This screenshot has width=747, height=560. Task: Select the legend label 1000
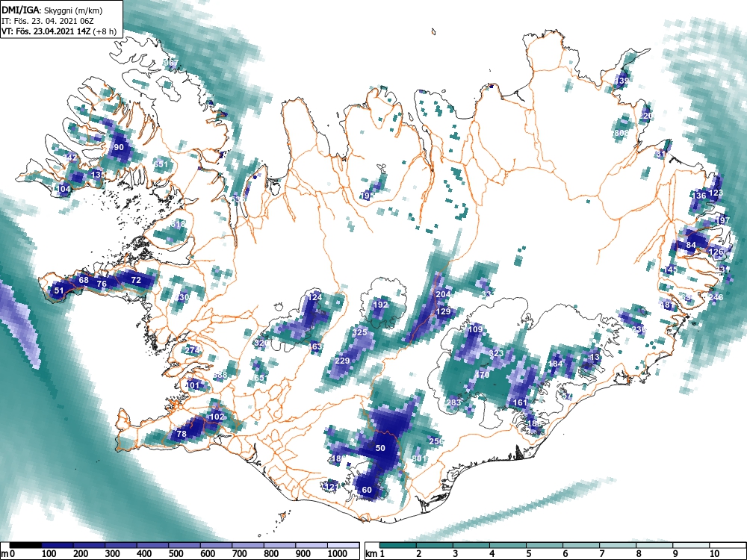click(x=337, y=554)
